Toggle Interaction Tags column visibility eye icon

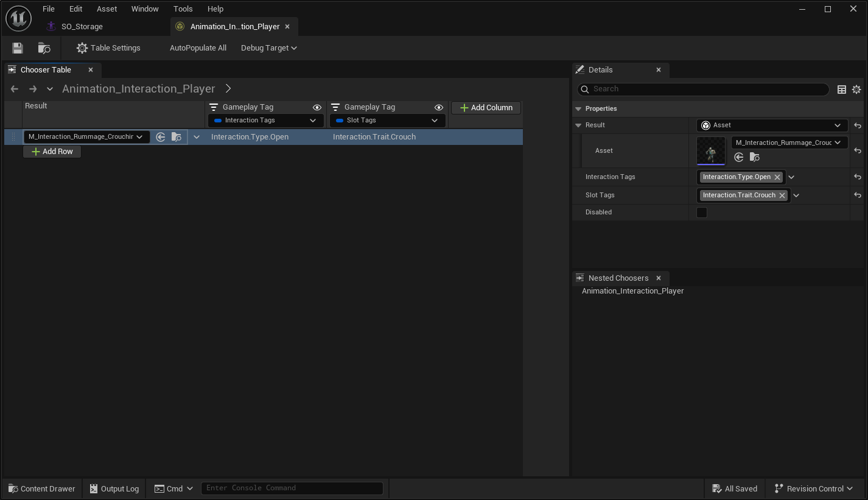click(x=317, y=107)
